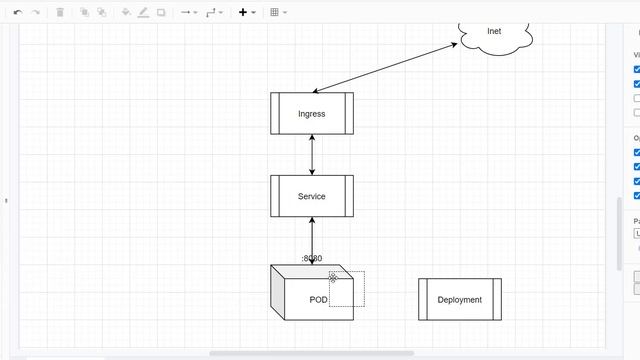Click the left sidebar collapse handle

click(6, 200)
